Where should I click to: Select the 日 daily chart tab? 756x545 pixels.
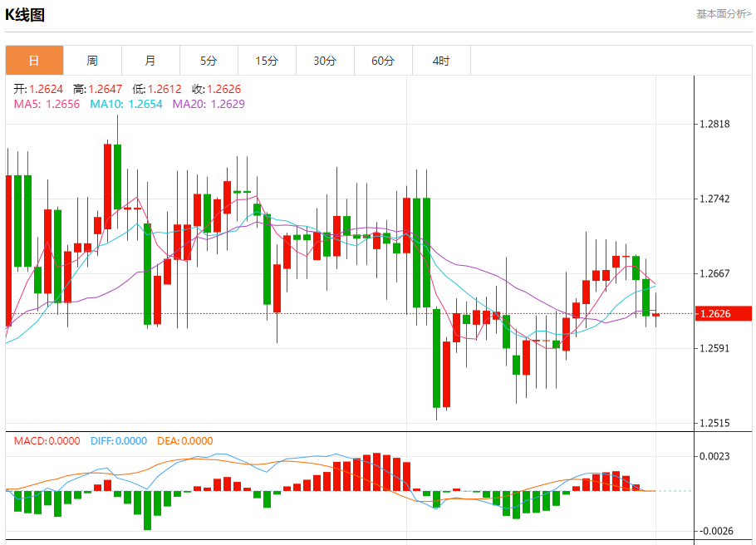(34, 61)
